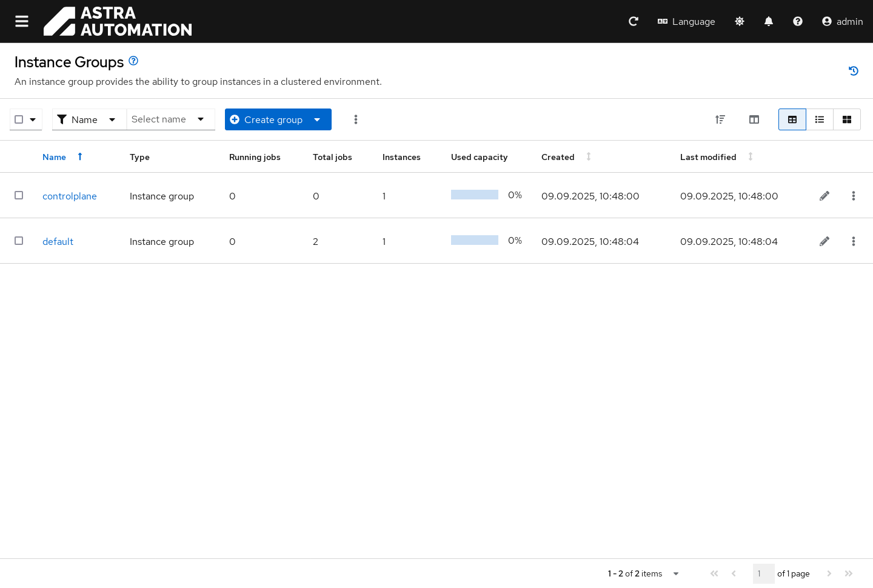Screen dimensions: 873x588
Task: Click the activity stream history icon
Action: (x=854, y=71)
